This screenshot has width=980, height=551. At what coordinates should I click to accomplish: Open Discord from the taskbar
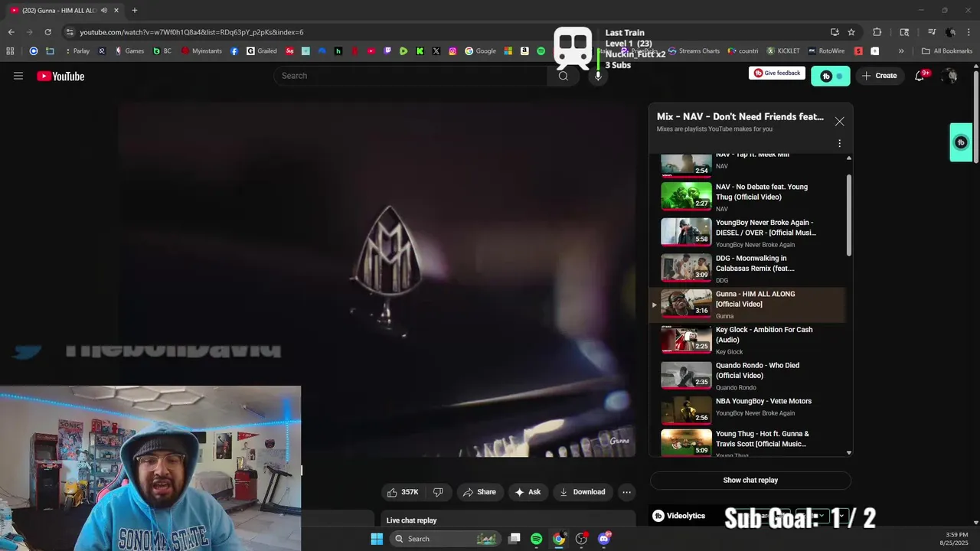click(604, 539)
